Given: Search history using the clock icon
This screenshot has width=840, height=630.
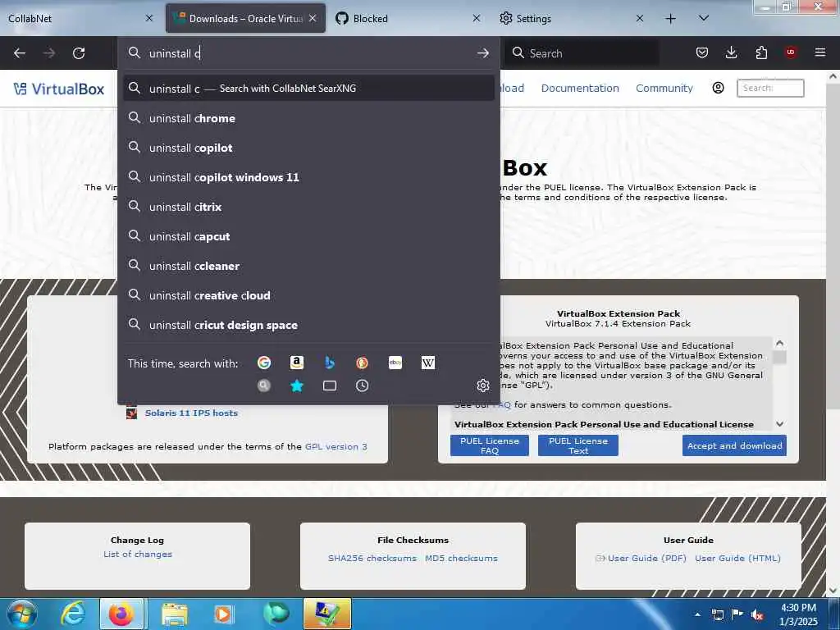Looking at the screenshot, I should pyautogui.click(x=362, y=386).
